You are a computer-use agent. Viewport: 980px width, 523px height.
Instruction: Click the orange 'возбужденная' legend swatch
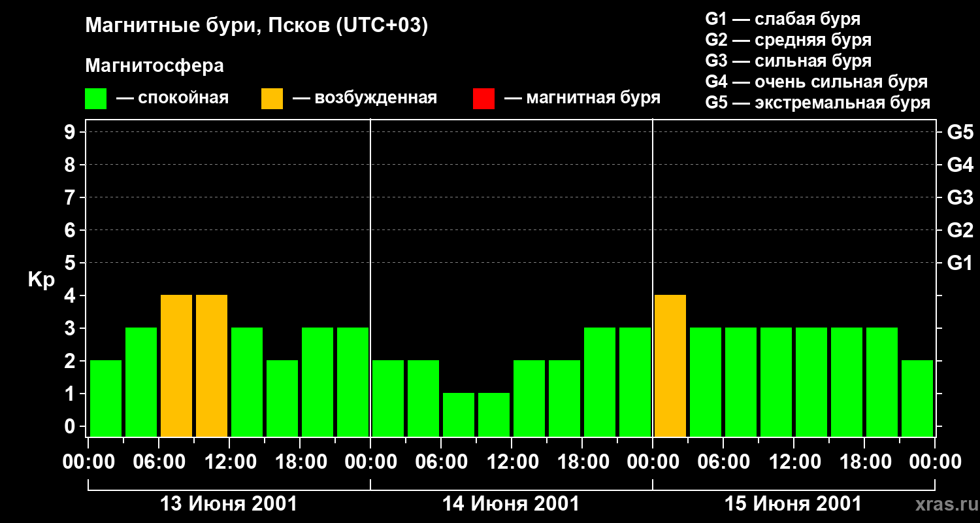(272, 99)
